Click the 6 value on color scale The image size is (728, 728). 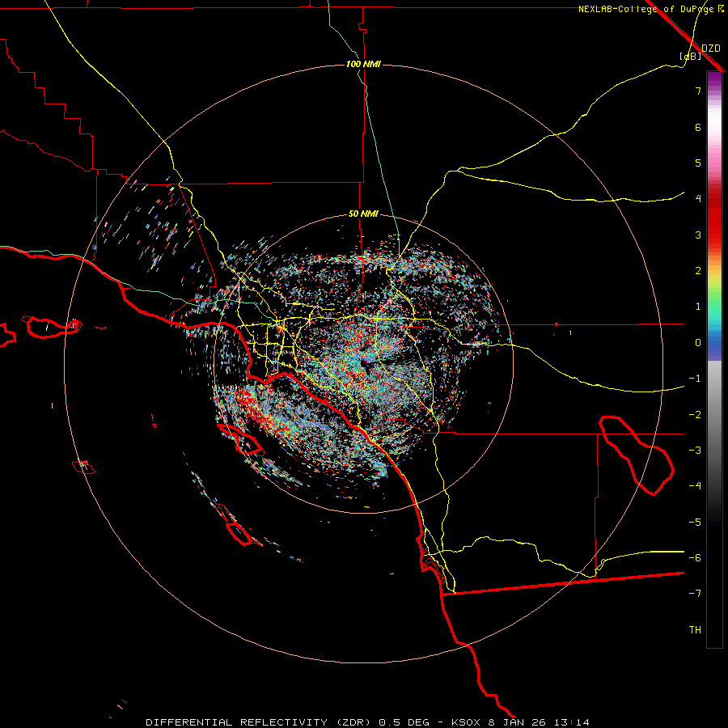[x=698, y=127]
